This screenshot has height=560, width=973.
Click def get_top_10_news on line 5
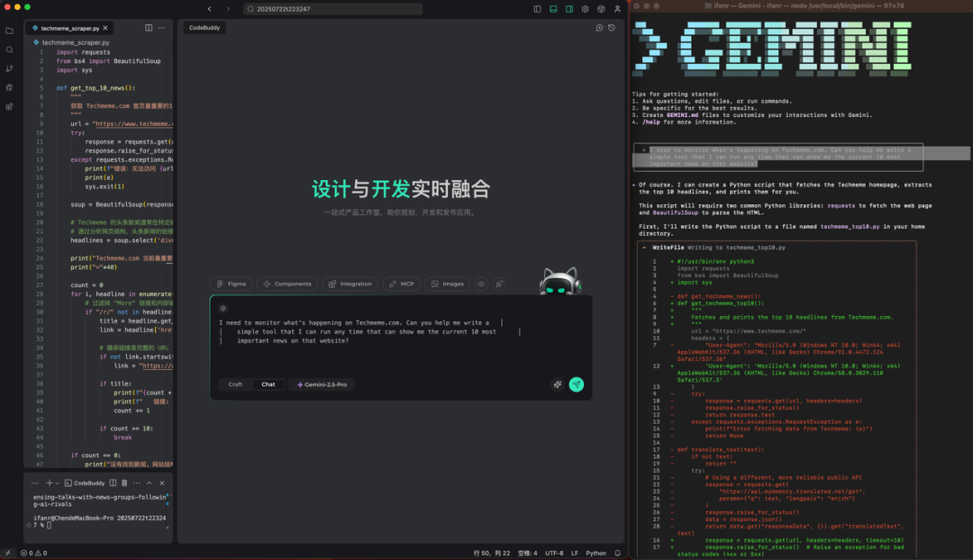point(95,88)
